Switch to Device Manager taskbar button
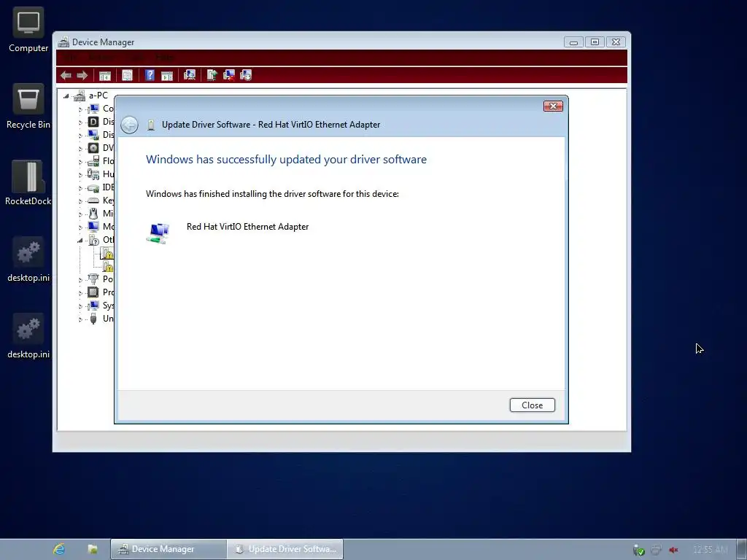Image resolution: width=747 pixels, height=560 pixels. (169, 549)
